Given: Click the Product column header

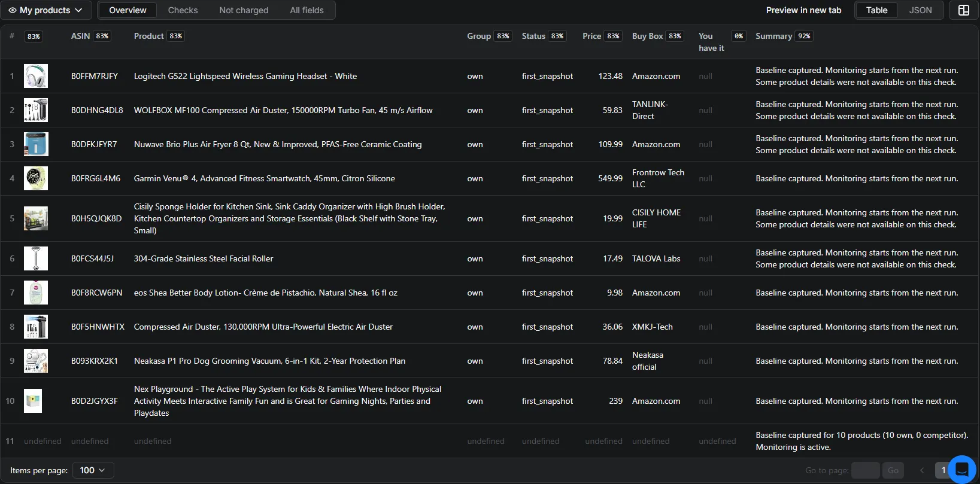Looking at the screenshot, I should click(x=149, y=36).
